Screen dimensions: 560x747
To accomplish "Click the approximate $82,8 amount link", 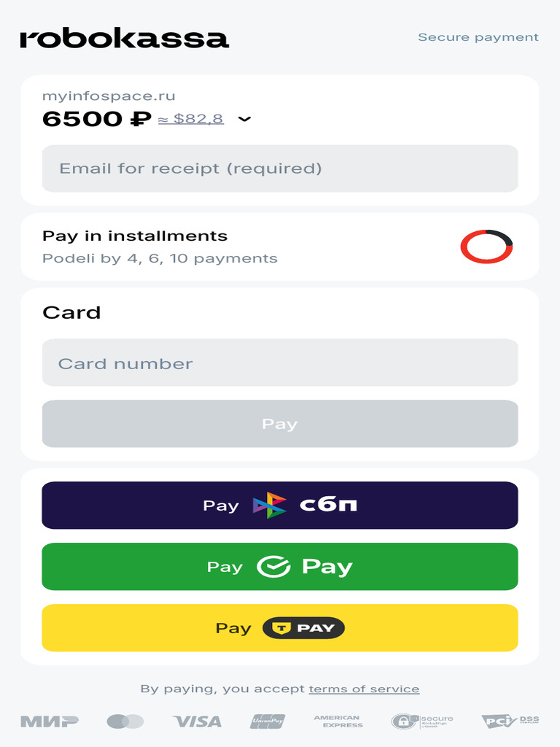I will (191, 119).
